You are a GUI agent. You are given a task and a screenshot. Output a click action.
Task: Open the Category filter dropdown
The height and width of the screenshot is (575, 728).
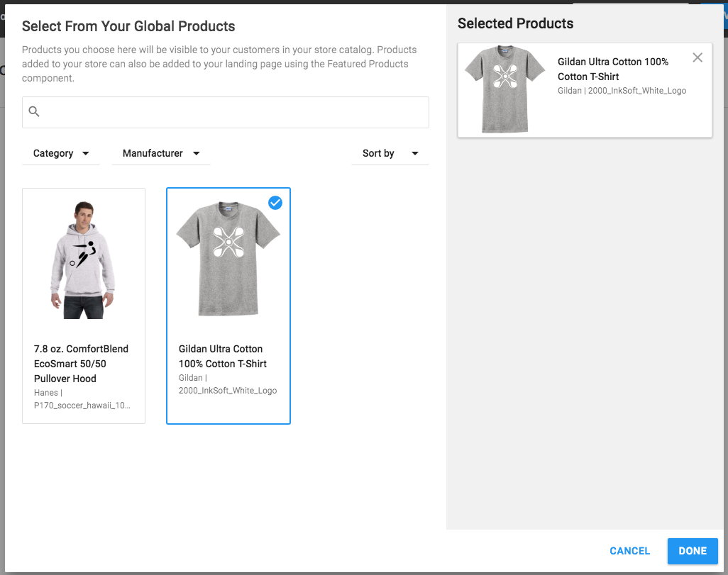point(61,153)
